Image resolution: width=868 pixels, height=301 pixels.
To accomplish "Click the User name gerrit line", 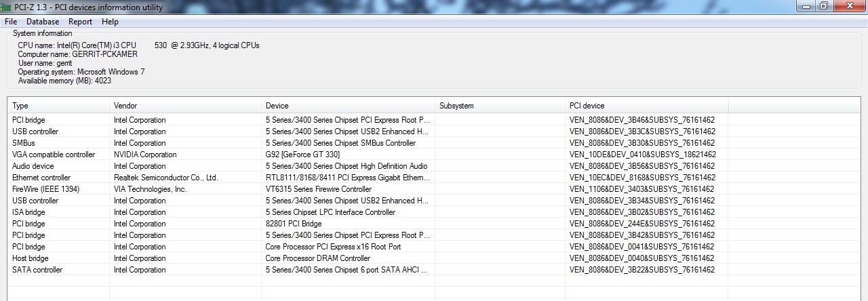I will tap(45, 63).
